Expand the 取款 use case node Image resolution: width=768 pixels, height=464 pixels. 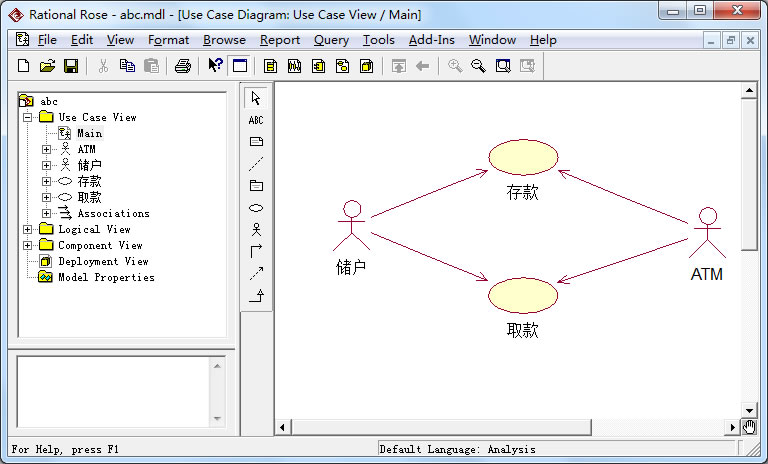[47, 197]
